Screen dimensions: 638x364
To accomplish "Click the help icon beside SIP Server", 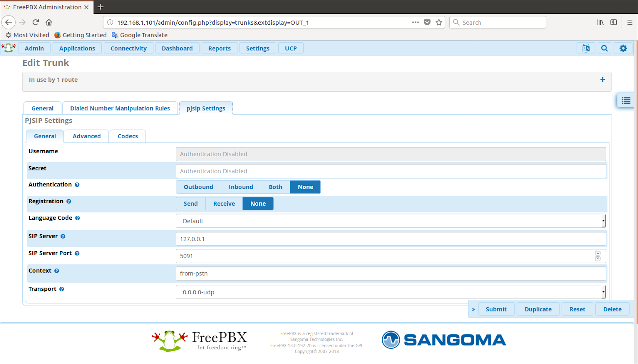I will pos(63,236).
